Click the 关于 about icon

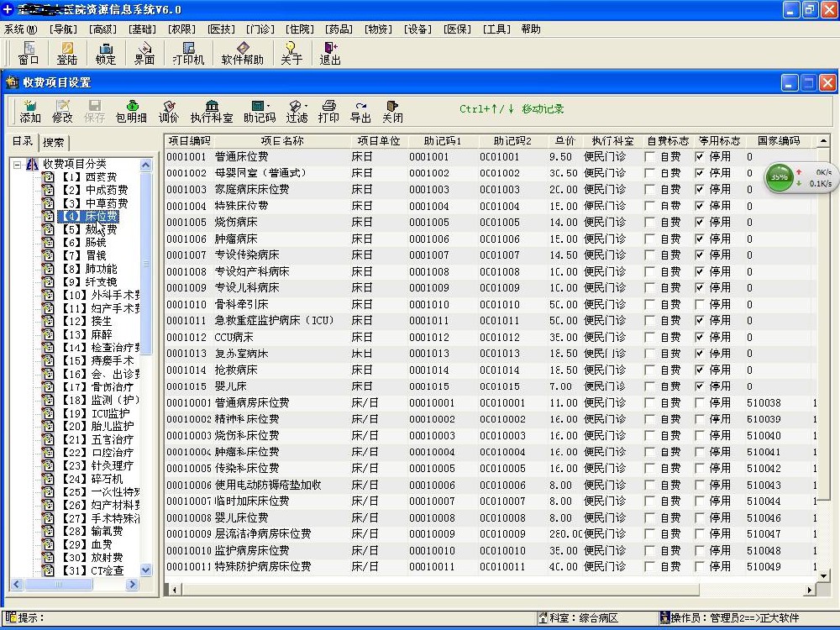pos(291,53)
